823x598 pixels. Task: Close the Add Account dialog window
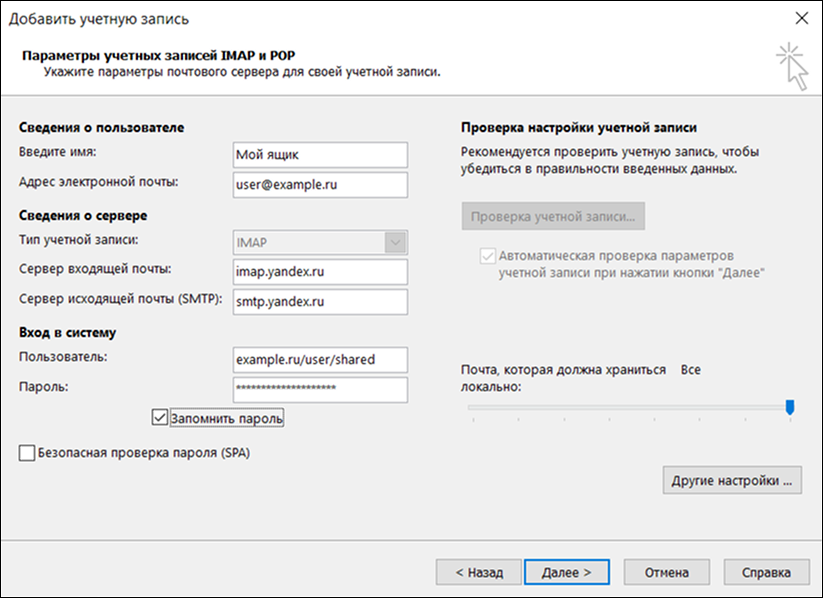click(x=800, y=18)
